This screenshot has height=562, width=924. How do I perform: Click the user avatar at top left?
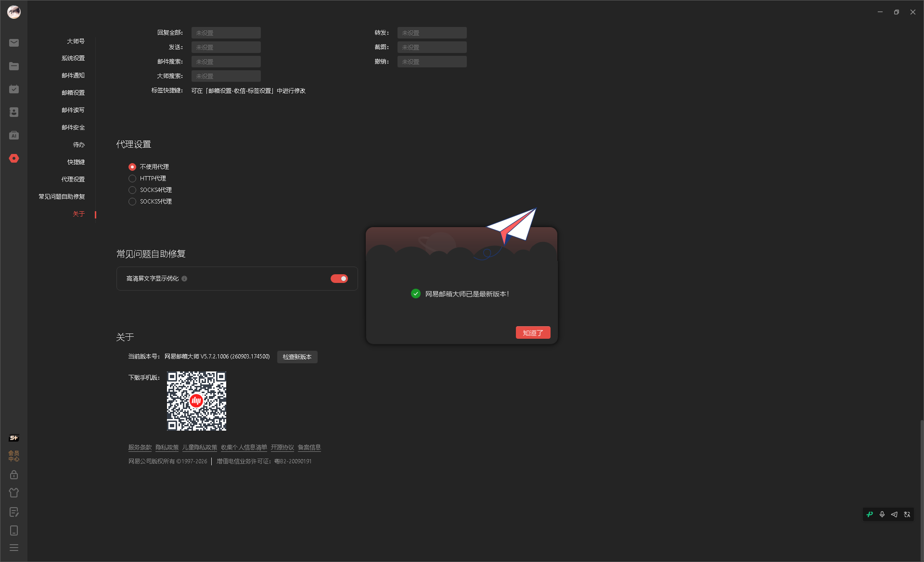(x=14, y=12)
